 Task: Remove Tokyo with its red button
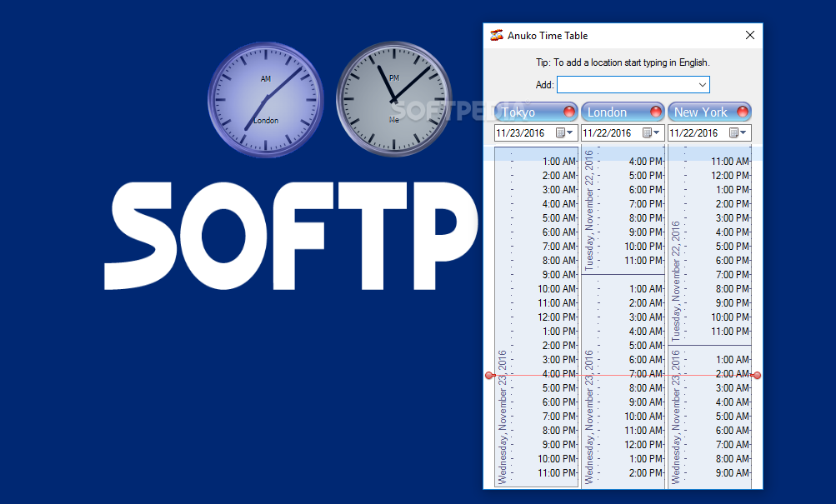569,112
